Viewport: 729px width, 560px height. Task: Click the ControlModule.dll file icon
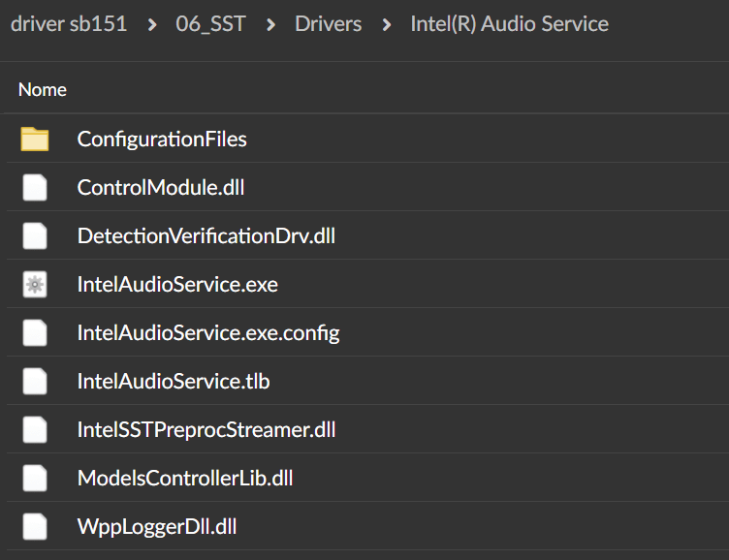(x=35, y=188)
